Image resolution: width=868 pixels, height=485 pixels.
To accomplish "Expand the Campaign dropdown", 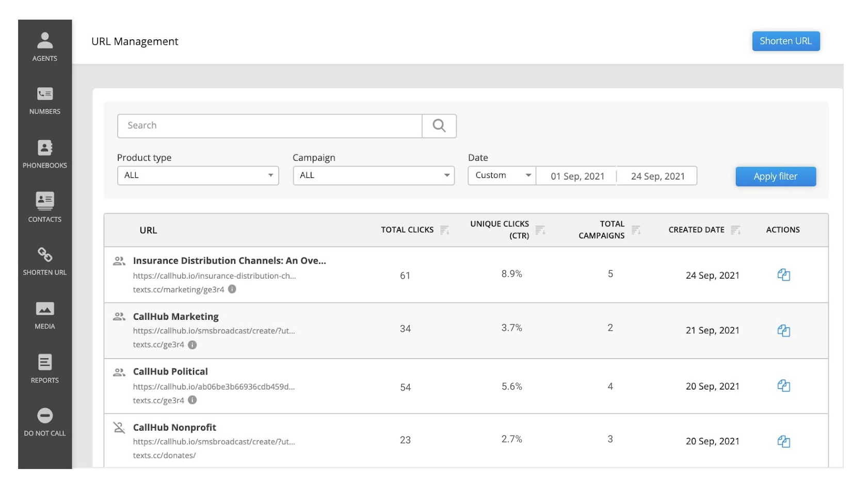I will point(374,175).
